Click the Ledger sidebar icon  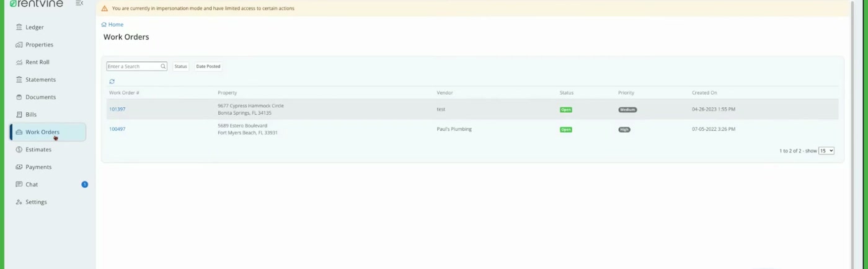[x=19, y=27]
